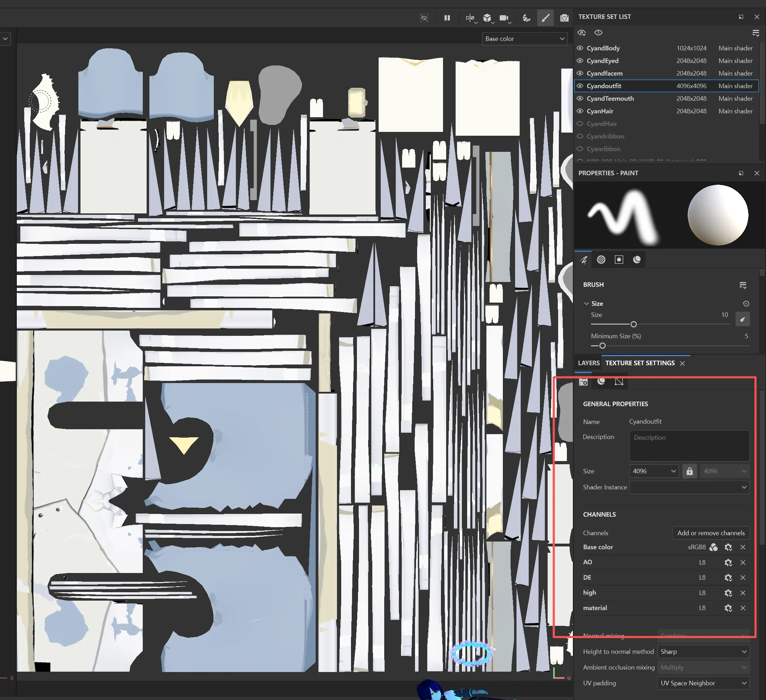Viewport: 766px width, 700px height.
Task: Click the white sphere material preview
Action: pos(718,215)
